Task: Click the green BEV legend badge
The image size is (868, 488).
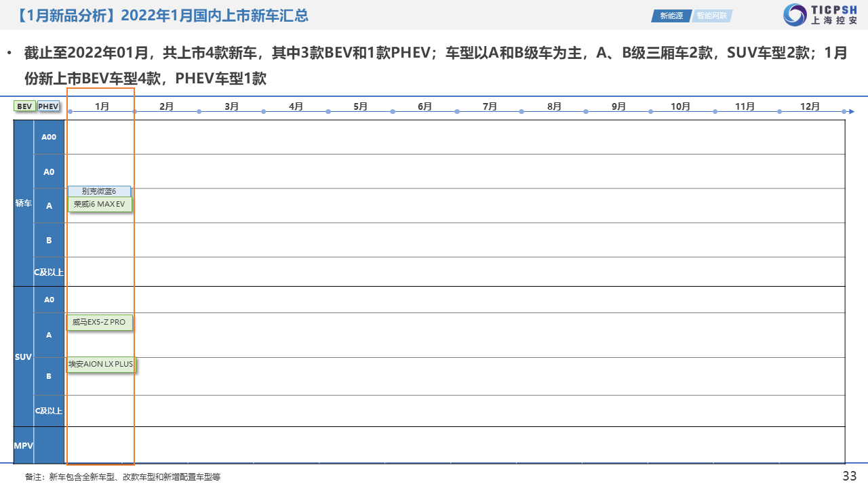Action: (x=24, y=106)
